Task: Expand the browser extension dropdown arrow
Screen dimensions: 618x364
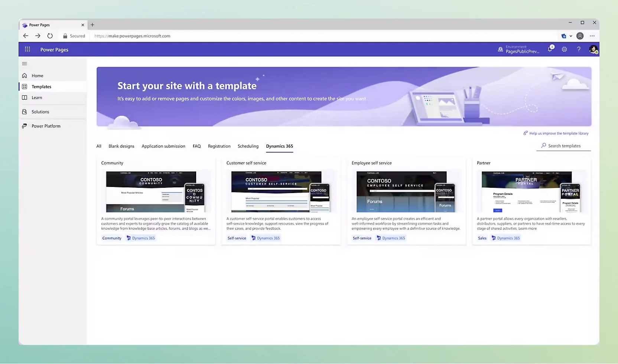Action: pyautogui.click(x=571, y=36)
